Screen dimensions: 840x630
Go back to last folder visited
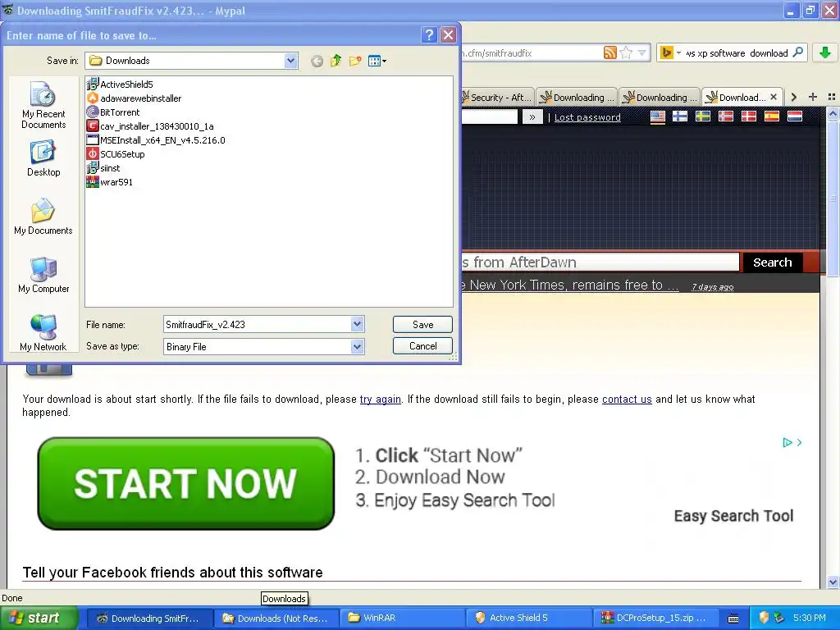pos(317,61)
